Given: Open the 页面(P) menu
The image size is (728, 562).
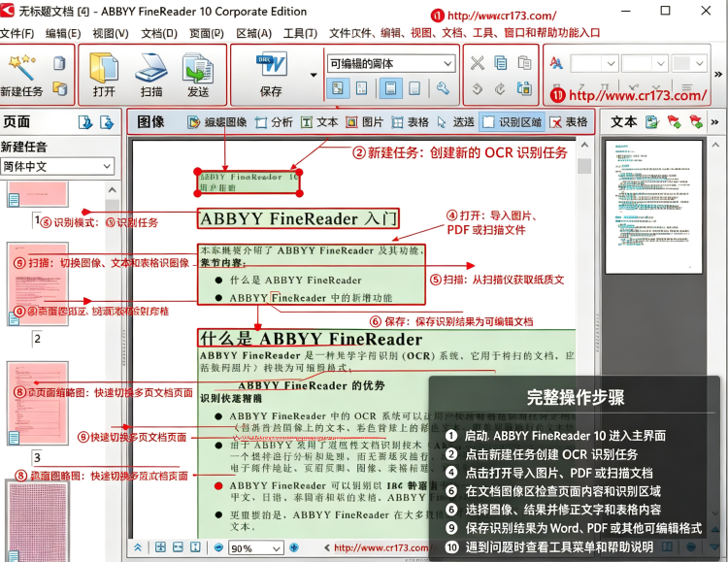Looking at the screenshot, I should pyautogui.click(x=207, y=33).
